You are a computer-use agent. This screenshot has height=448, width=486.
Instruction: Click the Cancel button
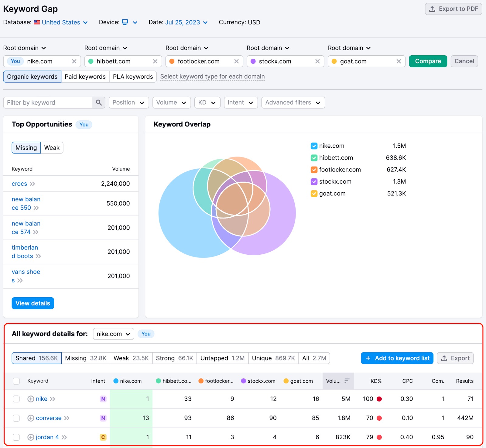464,61
